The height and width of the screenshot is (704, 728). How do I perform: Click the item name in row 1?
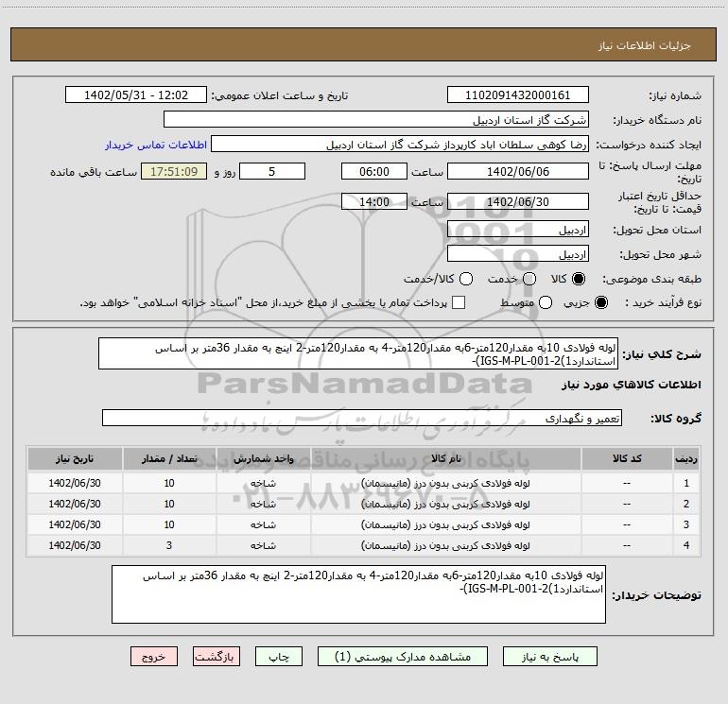(445, 483)
